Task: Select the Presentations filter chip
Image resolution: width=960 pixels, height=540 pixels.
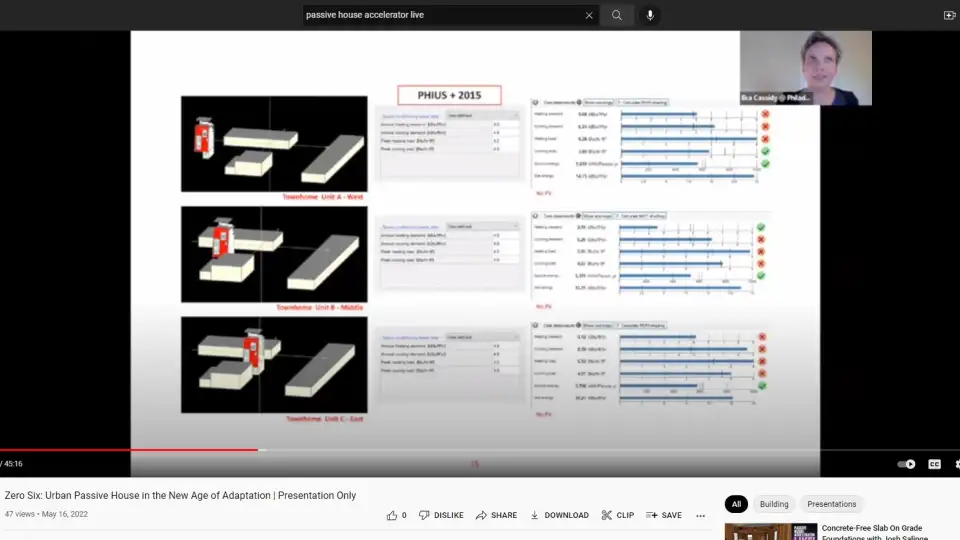Action: click(x=831, y=504)
